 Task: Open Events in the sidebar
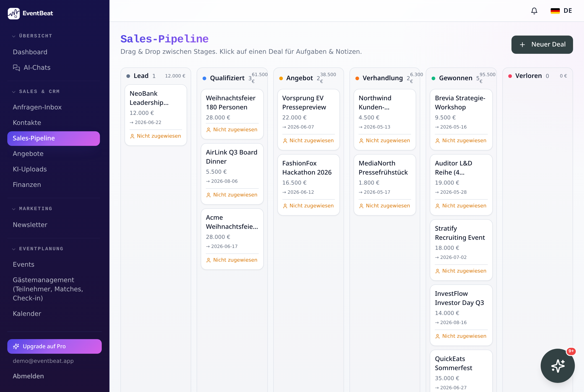pyautogui.click(x=54, y=264)
